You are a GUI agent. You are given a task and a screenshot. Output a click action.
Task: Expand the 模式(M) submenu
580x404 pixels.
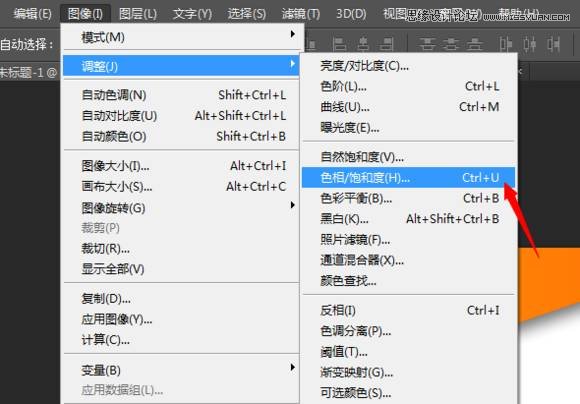[x=181, y=37]
